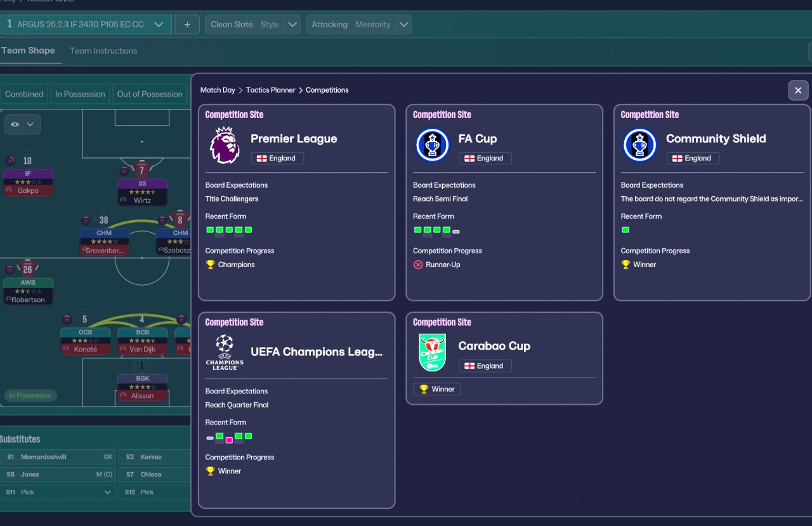Image resolution: width=812 pixels, height=526 pixels.
Task: Click the Community Shield trophy badge
Action: (639, 145)
